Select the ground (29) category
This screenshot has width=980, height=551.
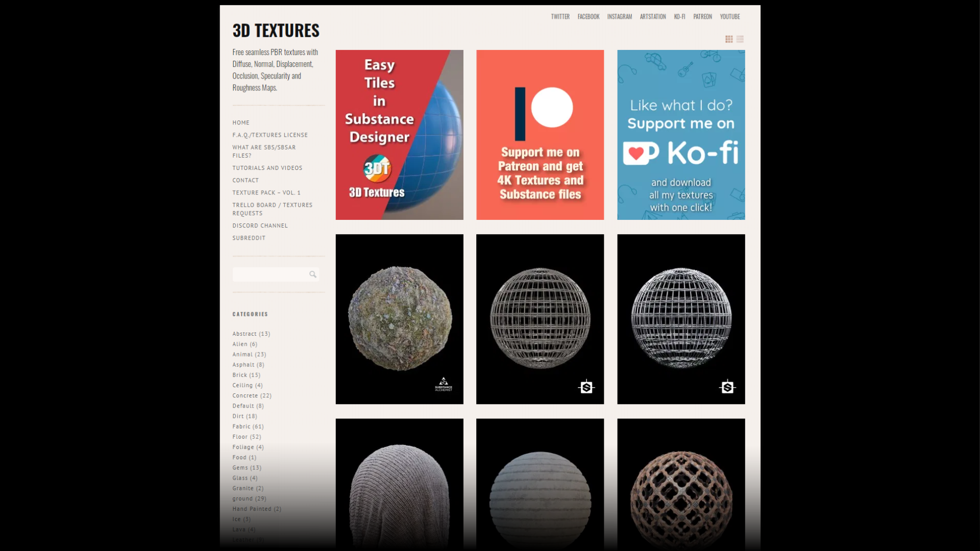(250, 499)
